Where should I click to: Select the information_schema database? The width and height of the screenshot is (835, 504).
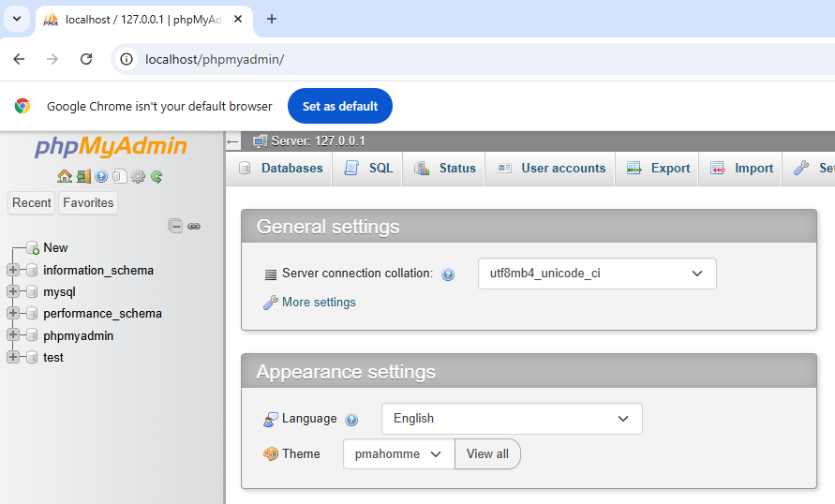pyautogui.click(x=98, y=271)
